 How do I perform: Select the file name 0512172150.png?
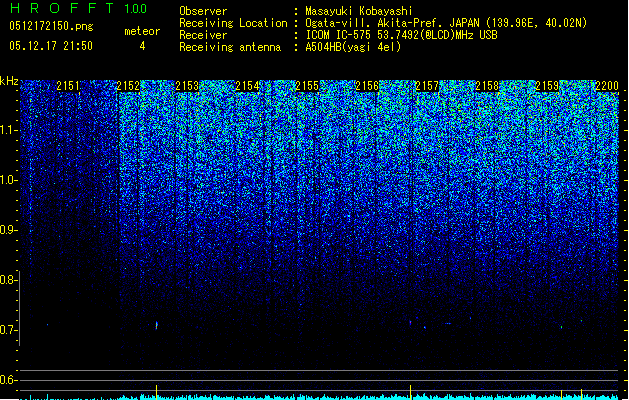(x=51, y=26)
